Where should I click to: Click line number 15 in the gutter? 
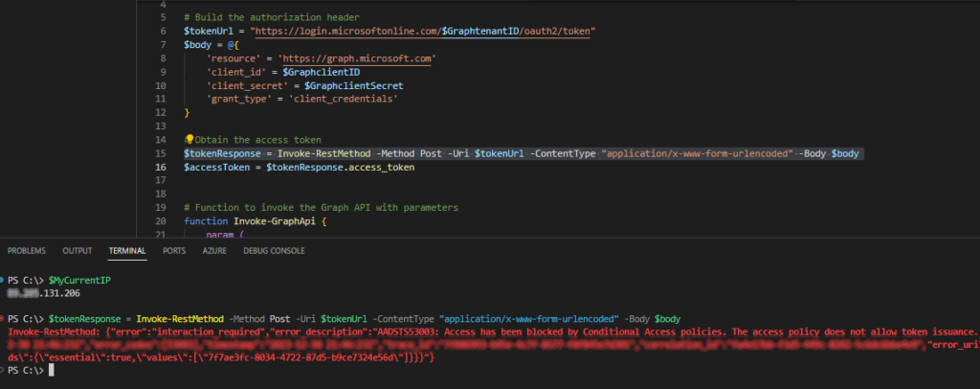161,153
